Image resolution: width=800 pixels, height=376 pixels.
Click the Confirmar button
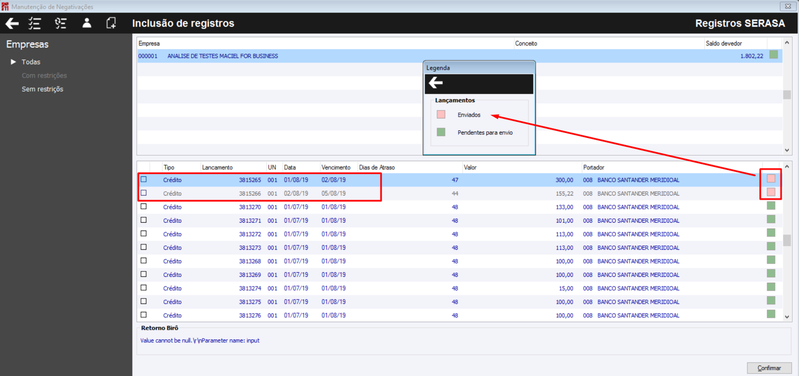point(769,368)
